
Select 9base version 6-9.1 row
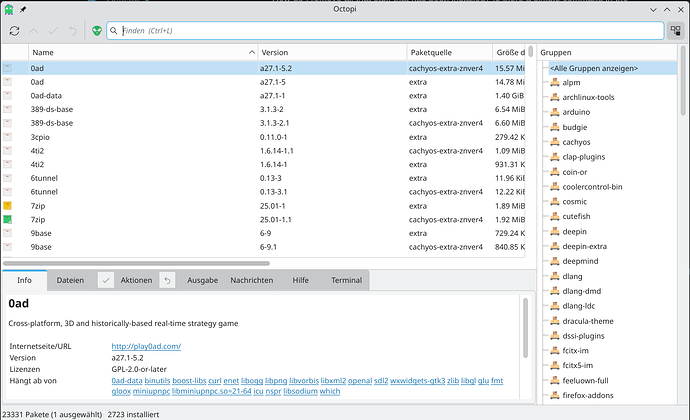(x=264, y=247)
